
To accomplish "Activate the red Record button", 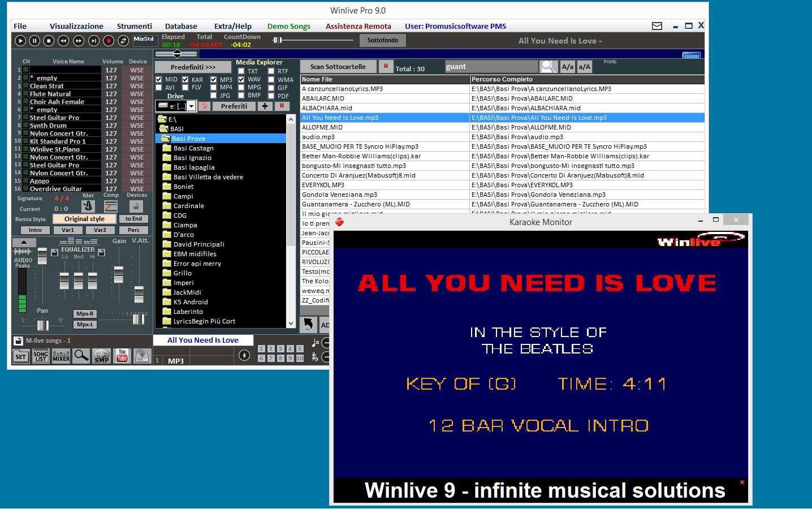I will pos(109,40).
